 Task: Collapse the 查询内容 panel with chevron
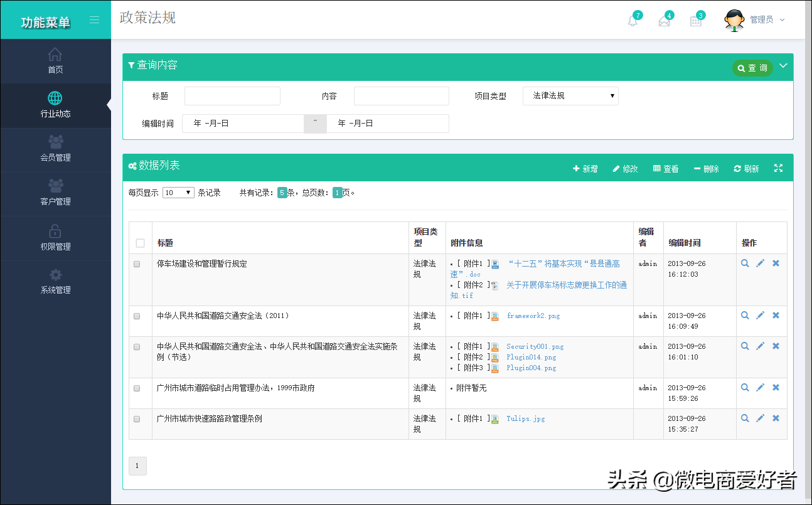tap(783, 66)
